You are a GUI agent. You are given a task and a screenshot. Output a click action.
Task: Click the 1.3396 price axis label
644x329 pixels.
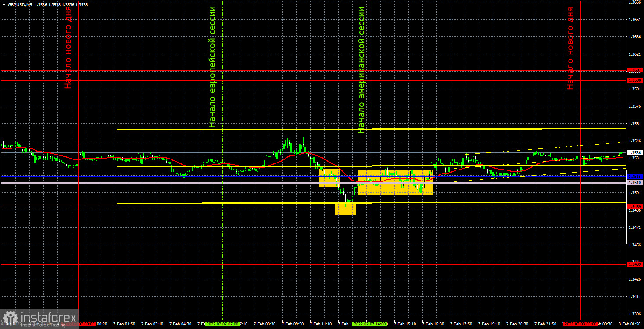(x=635, y=314)
